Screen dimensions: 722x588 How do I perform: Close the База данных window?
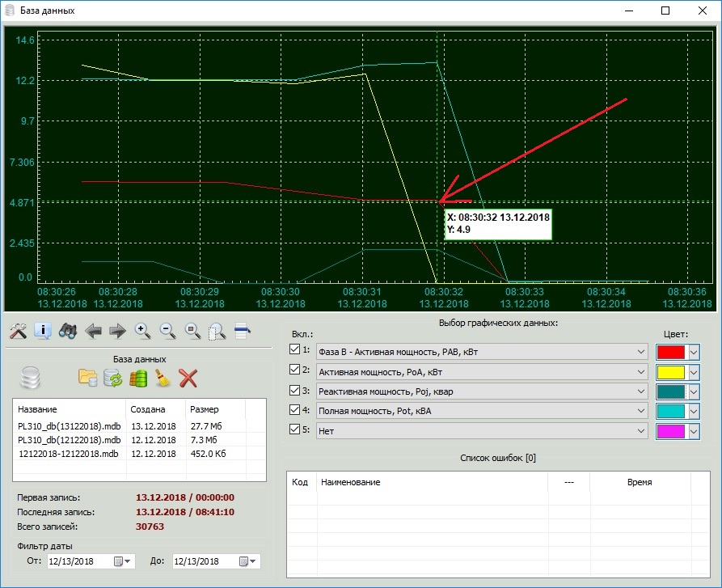[x=703, y=11]
